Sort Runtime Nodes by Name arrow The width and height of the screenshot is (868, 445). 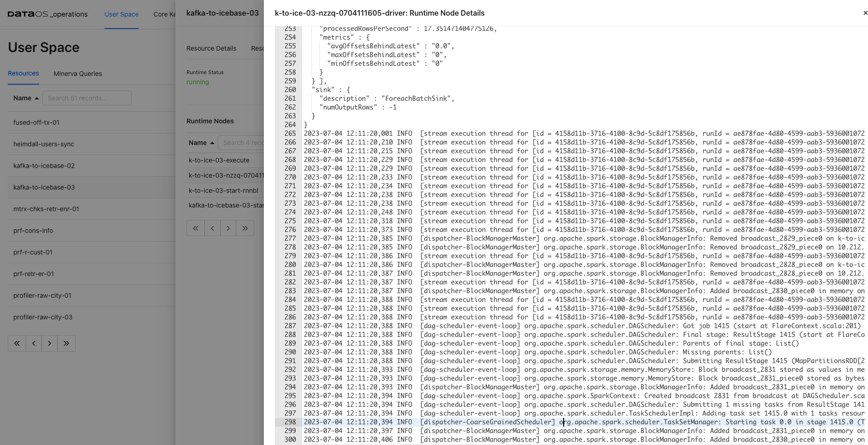pyautogui.click(x=212, y=143)
